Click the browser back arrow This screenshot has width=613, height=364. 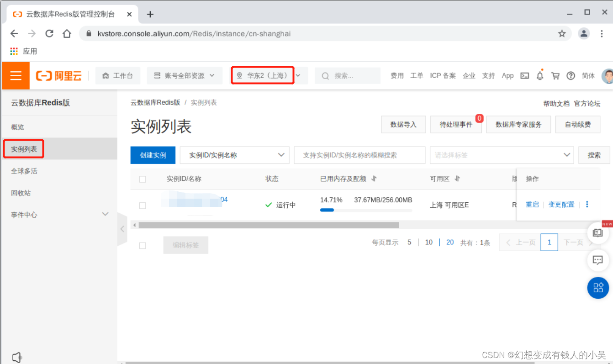[14, 33]
